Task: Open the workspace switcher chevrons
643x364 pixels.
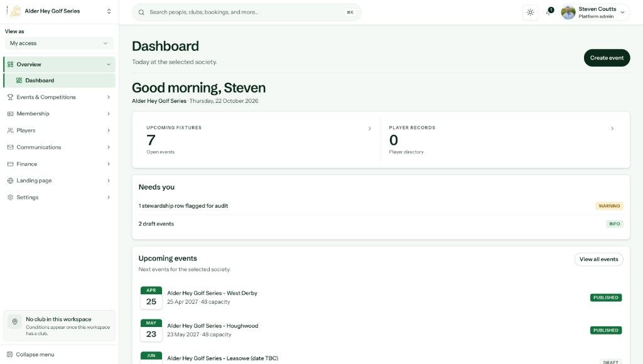Action: coord(109,11)
